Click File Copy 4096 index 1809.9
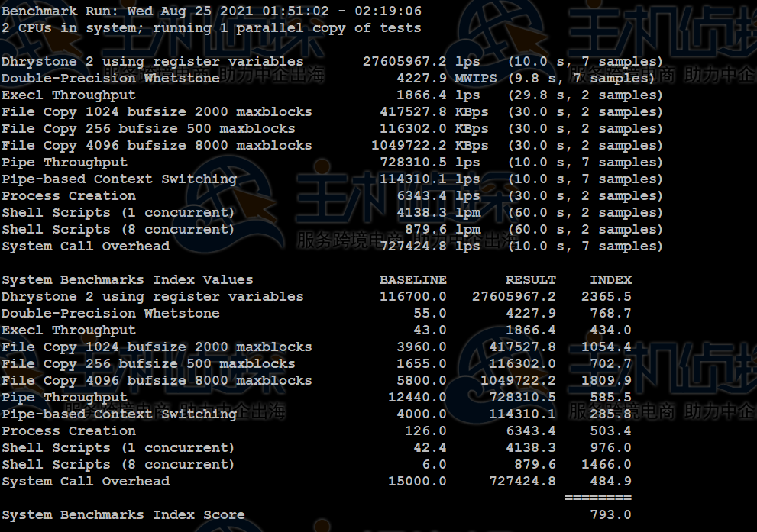757x532 pixels. click(607, 381)
